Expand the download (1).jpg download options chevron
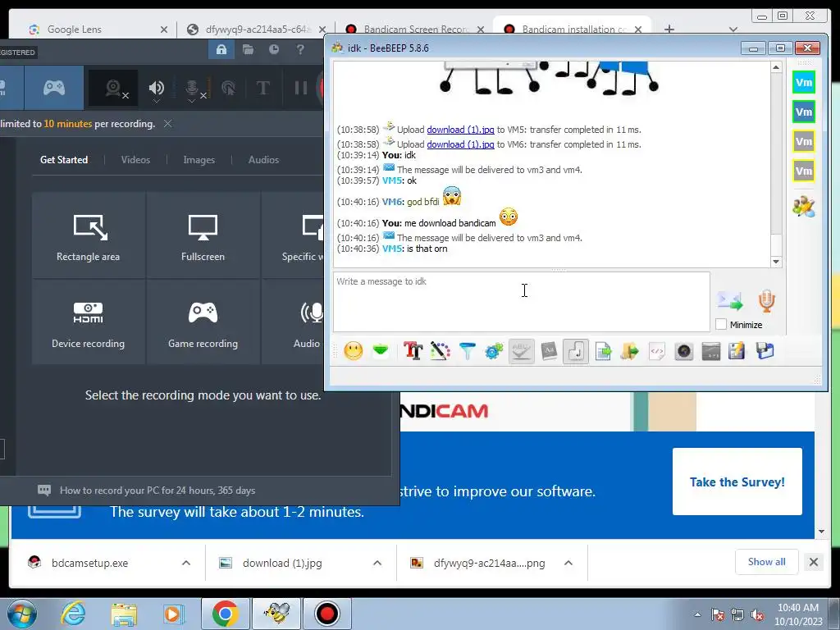840x630 pixels. [x=377, y=563]
